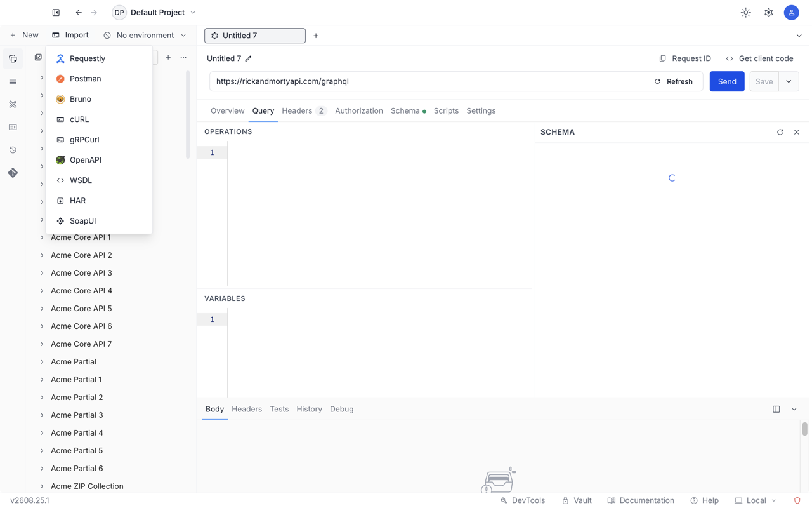This screenshot has height=508, width=812.
Task: Import from WSDL
Action: click(99, 180)
